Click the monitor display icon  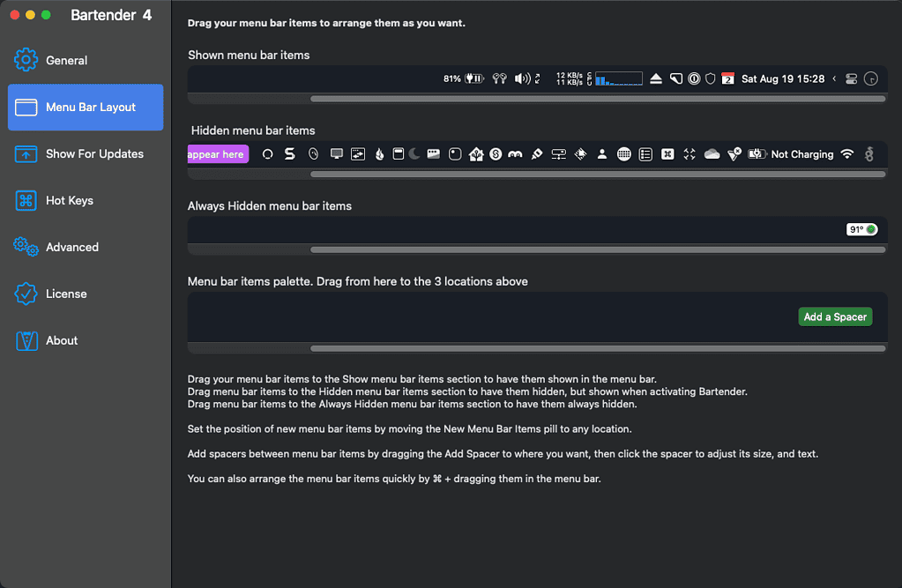(x=337, y=153)
